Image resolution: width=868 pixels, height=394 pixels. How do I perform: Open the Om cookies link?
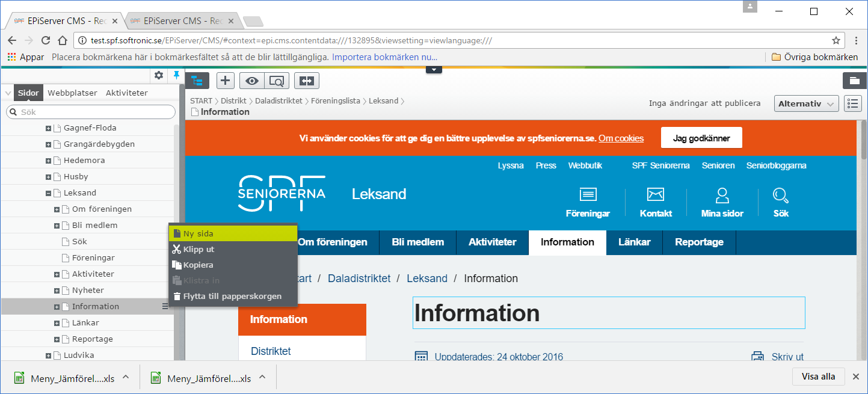click(x=621, y=138)
